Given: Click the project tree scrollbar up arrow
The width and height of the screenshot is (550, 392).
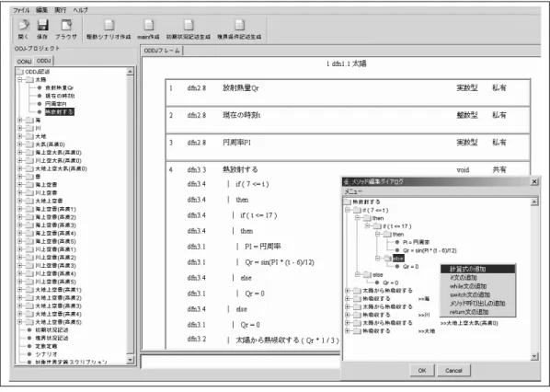Looking at the screenshot, I should coord(130,72).
